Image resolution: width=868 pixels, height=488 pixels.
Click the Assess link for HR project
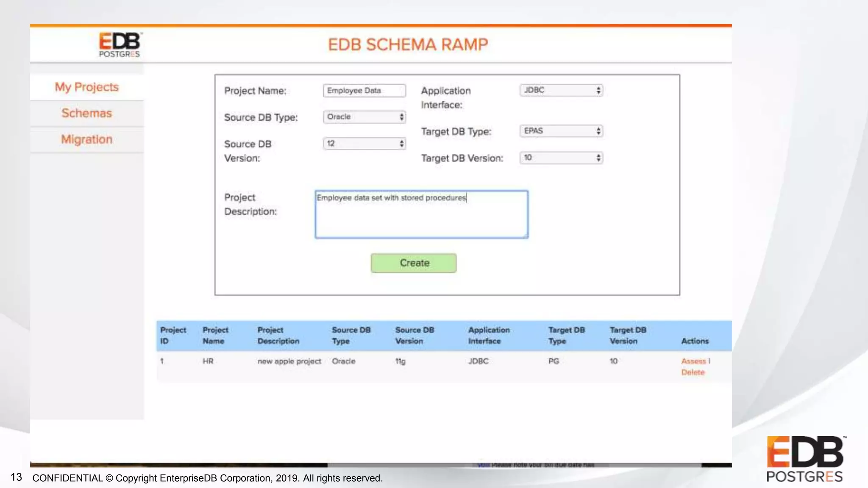[x=693, y=361]
